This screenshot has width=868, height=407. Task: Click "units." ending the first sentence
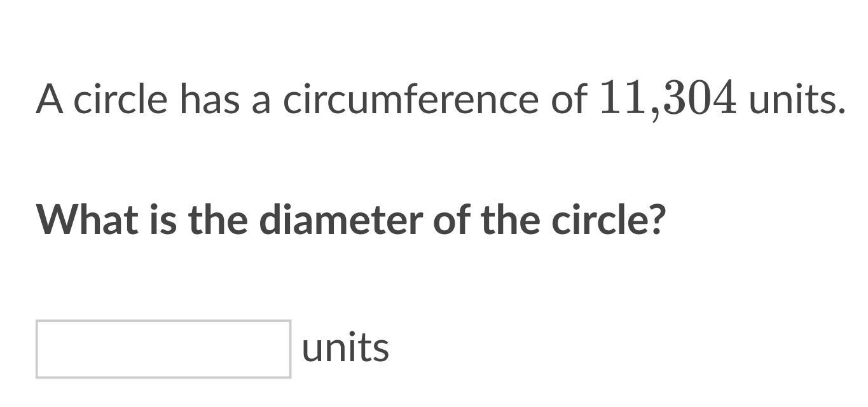click(x=797, y=100)
